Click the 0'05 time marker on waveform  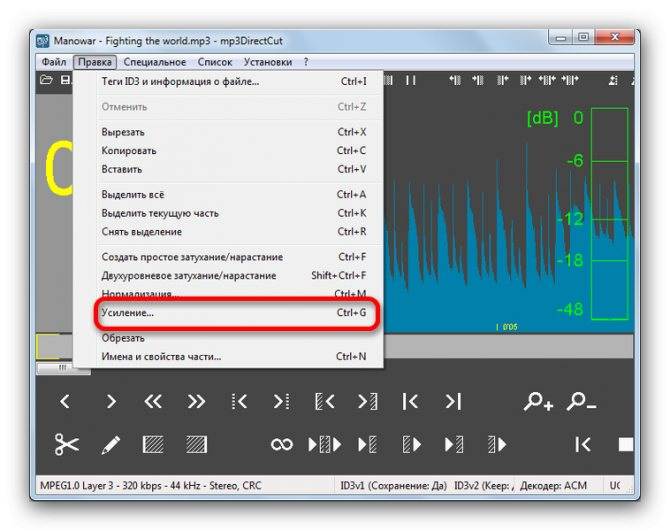pyautogui.click(x=507, y=327)
